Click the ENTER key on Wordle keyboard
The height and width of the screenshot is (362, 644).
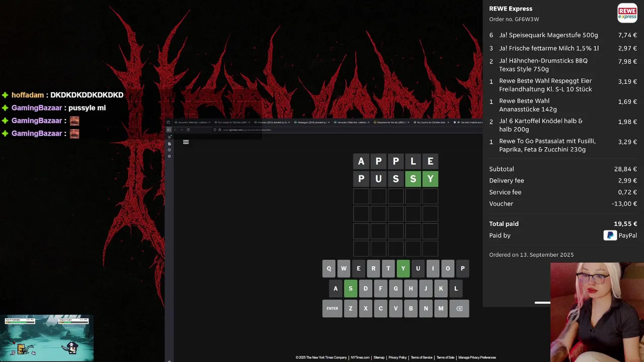tap(332, 309)
